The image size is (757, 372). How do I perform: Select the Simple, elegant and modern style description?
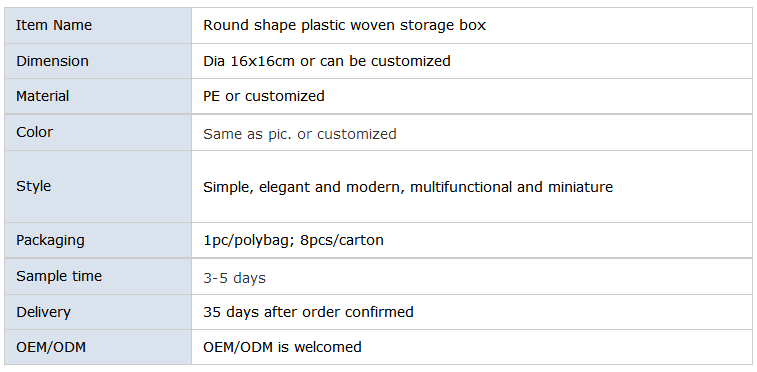[408, 187]
